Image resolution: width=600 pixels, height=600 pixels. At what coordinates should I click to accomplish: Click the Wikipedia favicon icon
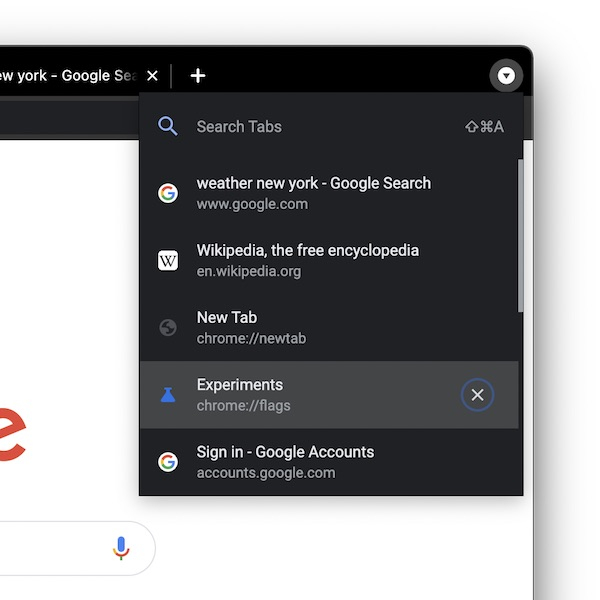point(168,261)
